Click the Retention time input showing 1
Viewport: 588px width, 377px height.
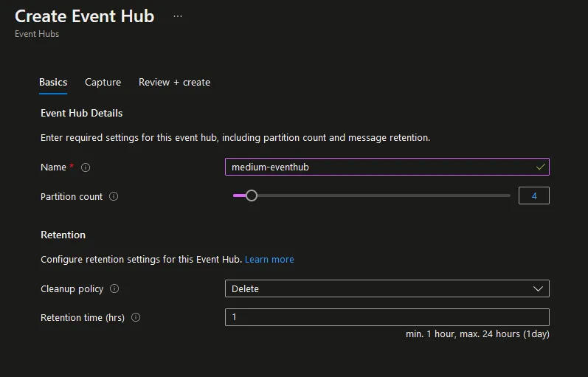tap(387, 317)
